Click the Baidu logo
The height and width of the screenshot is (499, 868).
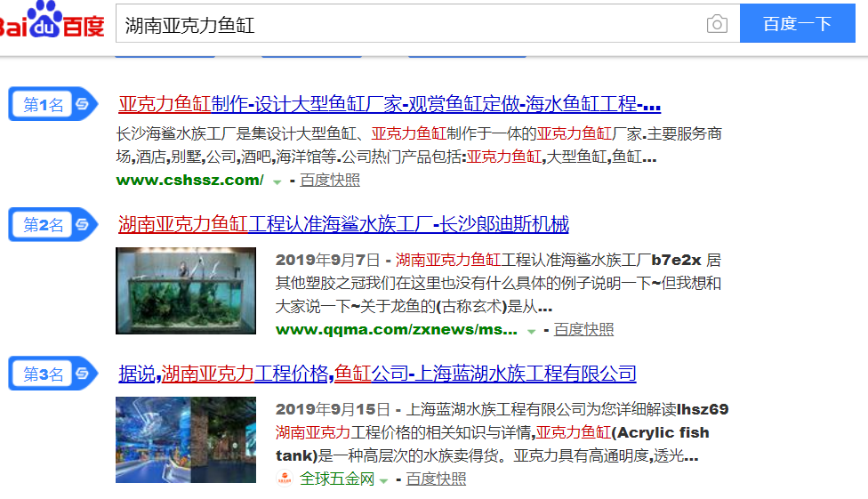pyautogui.click(x=52, y=20)
